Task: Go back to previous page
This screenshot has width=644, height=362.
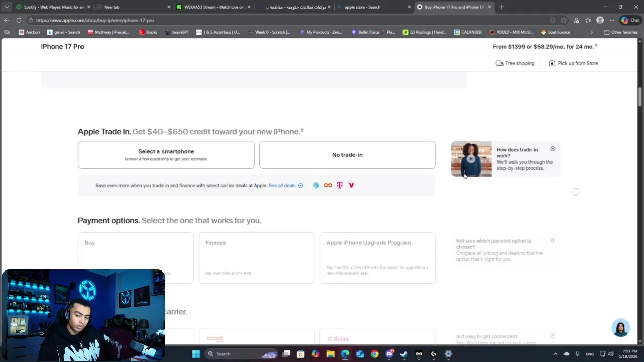Action: point(7,20)
